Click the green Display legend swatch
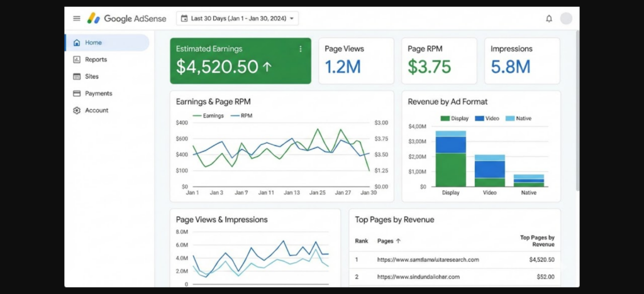 [445, 119]
